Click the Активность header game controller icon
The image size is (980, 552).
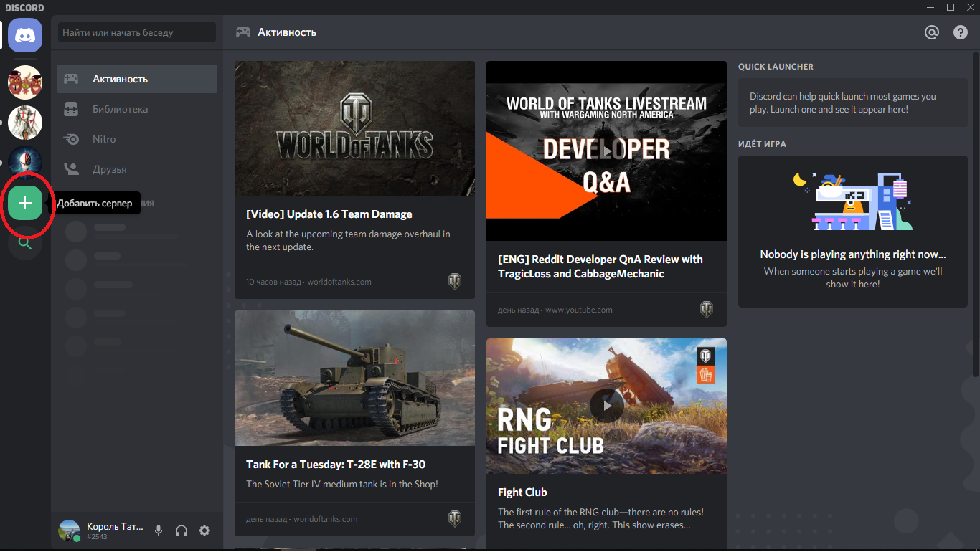coord(243,32)
